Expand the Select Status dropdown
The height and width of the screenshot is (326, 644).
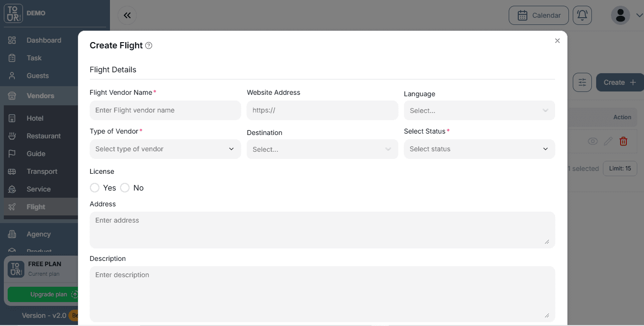point(479,149)
